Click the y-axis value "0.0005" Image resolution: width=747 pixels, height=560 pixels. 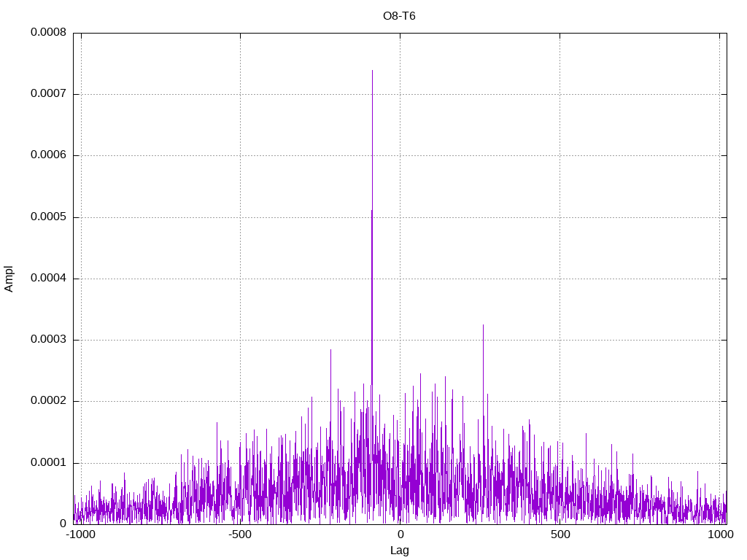click(x=48, y=217)
